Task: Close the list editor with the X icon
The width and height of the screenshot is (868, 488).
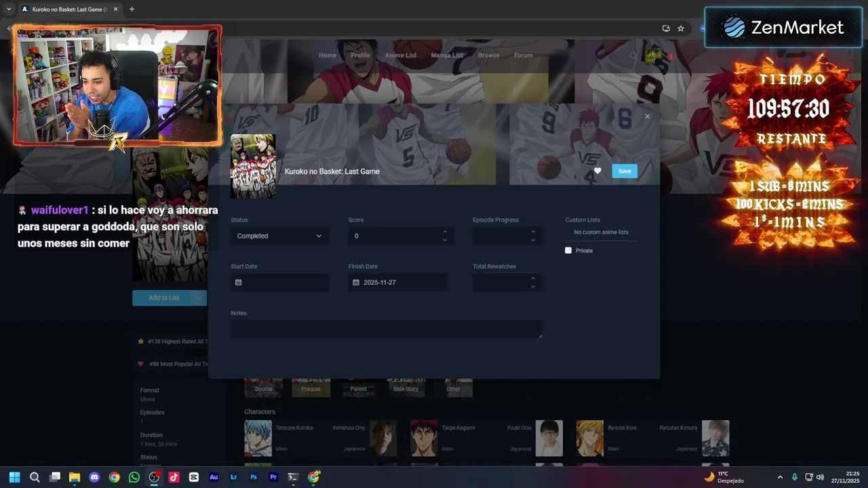Action: click(x=647, y=116)
